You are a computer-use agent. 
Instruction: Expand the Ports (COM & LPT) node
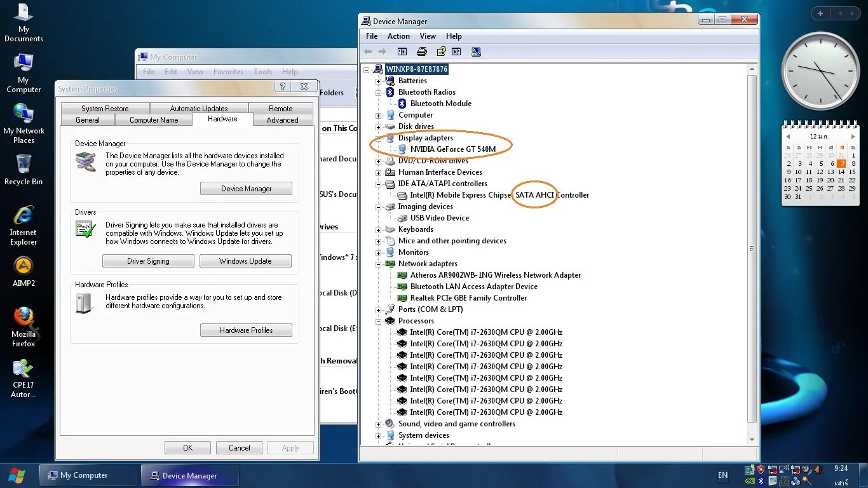[x=379, y=309]
